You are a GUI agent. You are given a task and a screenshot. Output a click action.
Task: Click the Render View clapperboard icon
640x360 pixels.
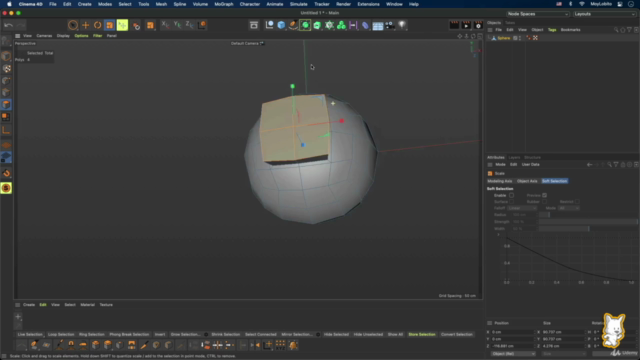pyautogui.click(x=454, y=25)
